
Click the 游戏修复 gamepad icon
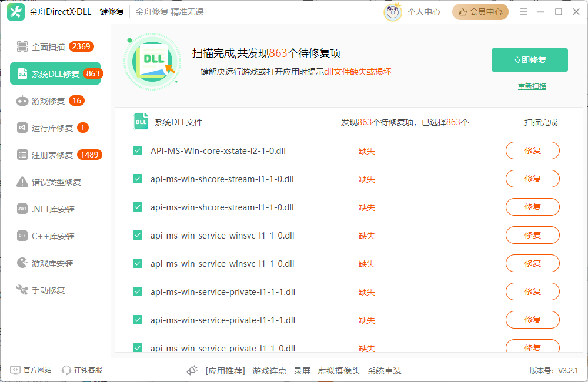click(22, 101)
